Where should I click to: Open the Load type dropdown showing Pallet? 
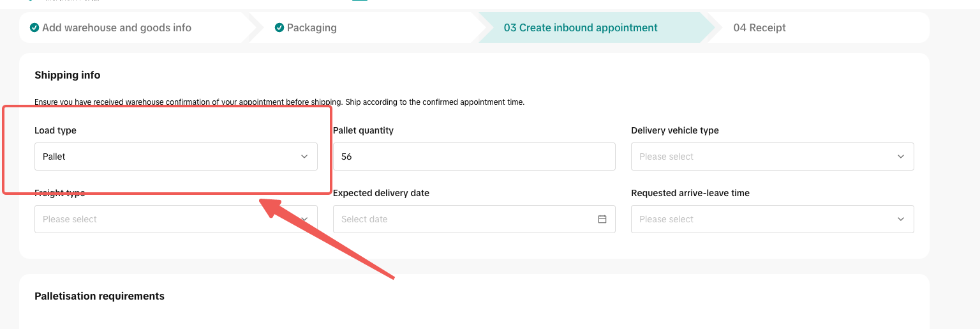click(175, 157)
